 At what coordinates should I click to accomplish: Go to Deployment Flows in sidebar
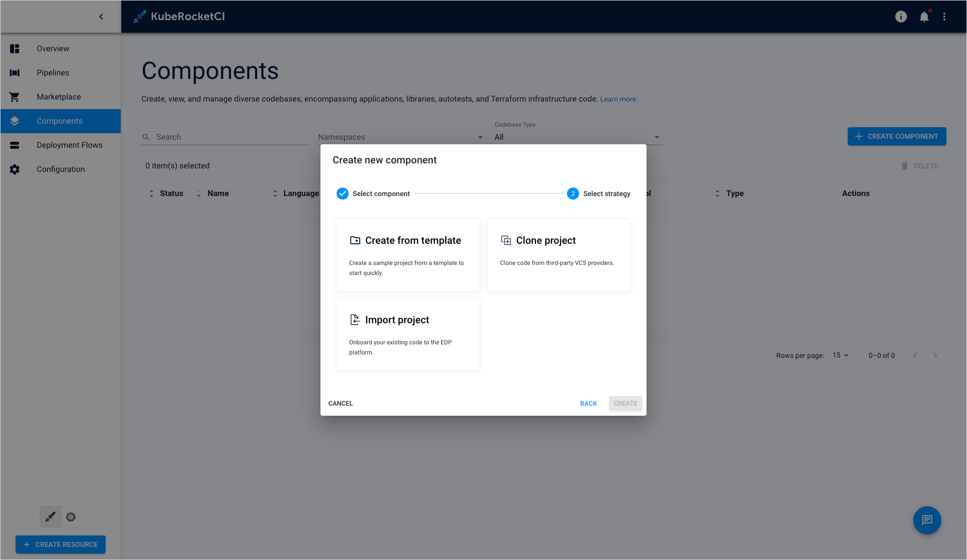point(69,145)
